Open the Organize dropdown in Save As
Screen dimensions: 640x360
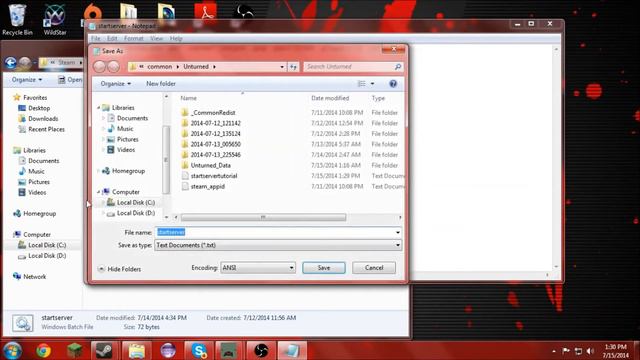116,84
